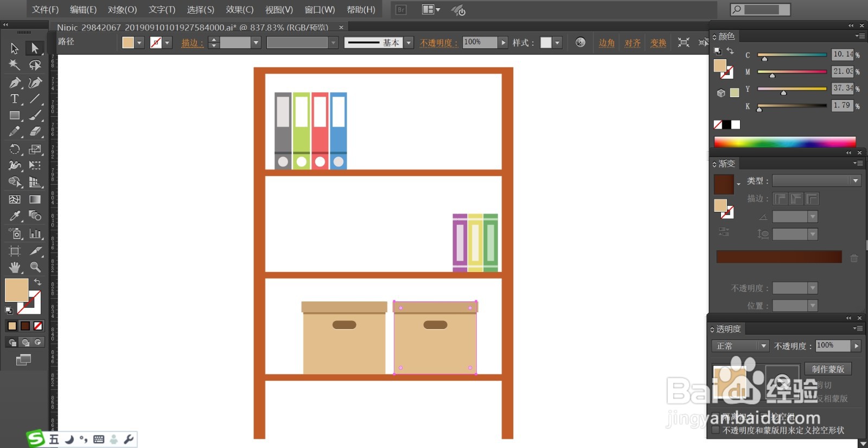Screen dimensions: 868x448
Task: Select the Blend tool
Action: point(35,216)
